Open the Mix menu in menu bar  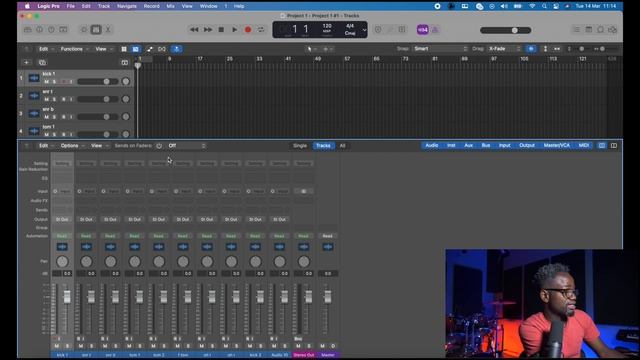(x=171, y=6)
